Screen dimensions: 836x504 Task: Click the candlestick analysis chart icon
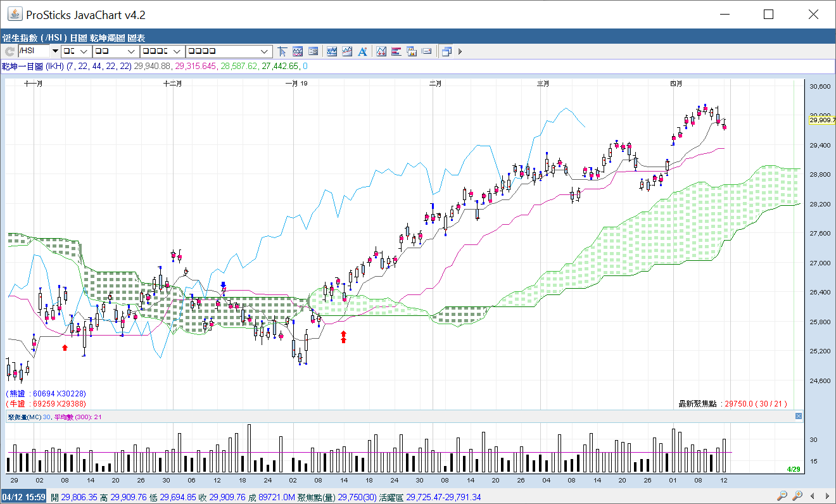[381, 51]
